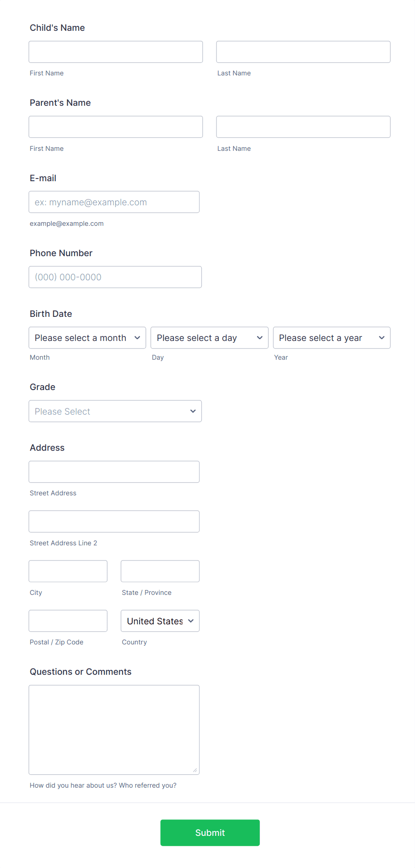
Task: Open the month selection dropdown
Action: pos(87,338)
